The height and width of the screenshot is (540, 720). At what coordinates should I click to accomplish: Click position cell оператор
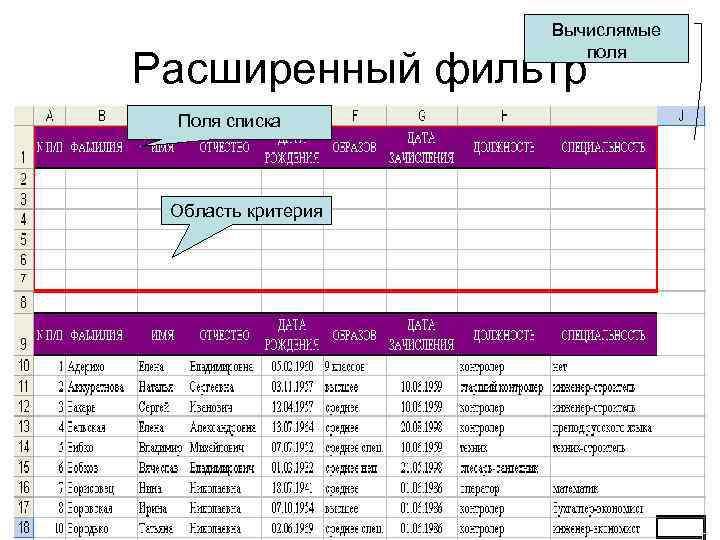pyautogui.click(x=504, y=488)
